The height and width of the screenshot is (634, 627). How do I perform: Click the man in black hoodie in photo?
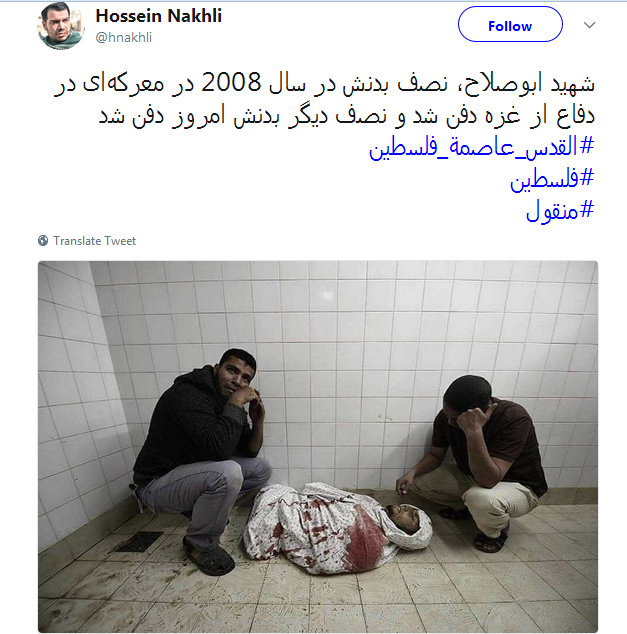202,457
